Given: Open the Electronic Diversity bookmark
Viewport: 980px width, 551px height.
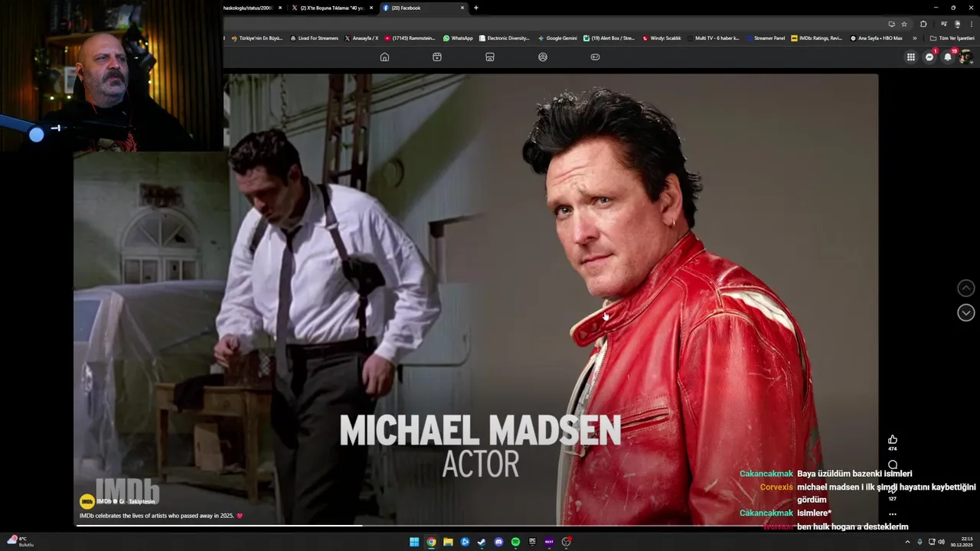Looking at the screenshot, I should click(x=504, y=37).
